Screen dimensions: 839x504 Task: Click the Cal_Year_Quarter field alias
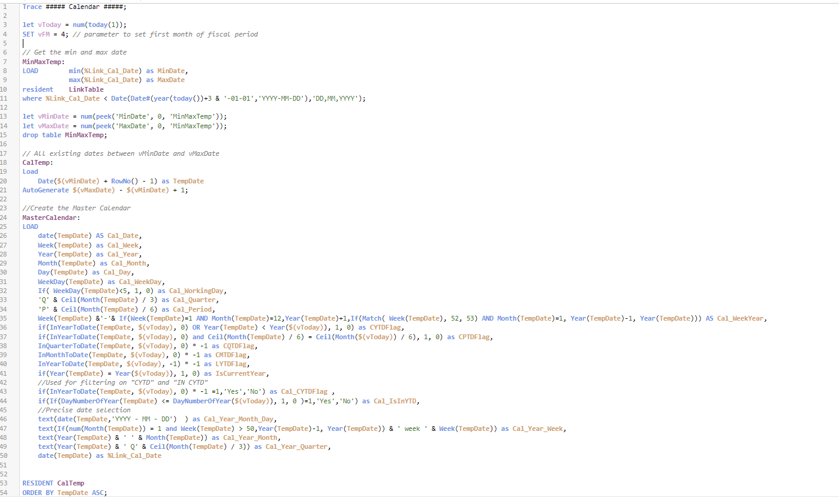point(297,446)
